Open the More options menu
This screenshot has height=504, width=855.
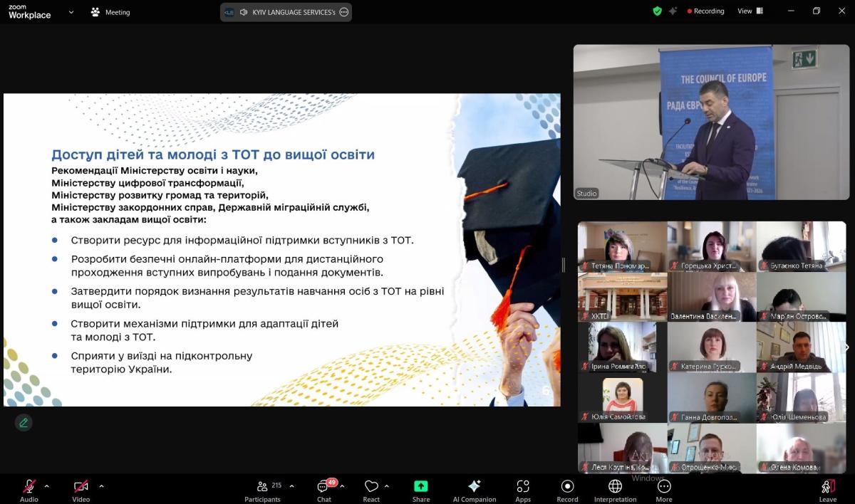click(664, 489)
